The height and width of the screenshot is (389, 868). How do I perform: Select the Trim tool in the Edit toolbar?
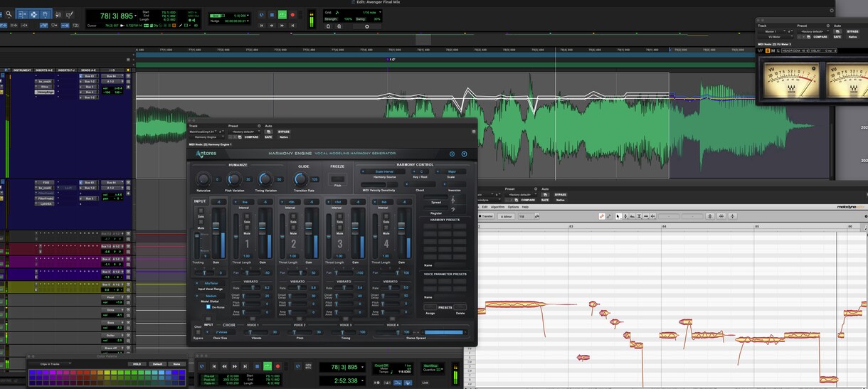pyautogui.click(x=22, y=14)
